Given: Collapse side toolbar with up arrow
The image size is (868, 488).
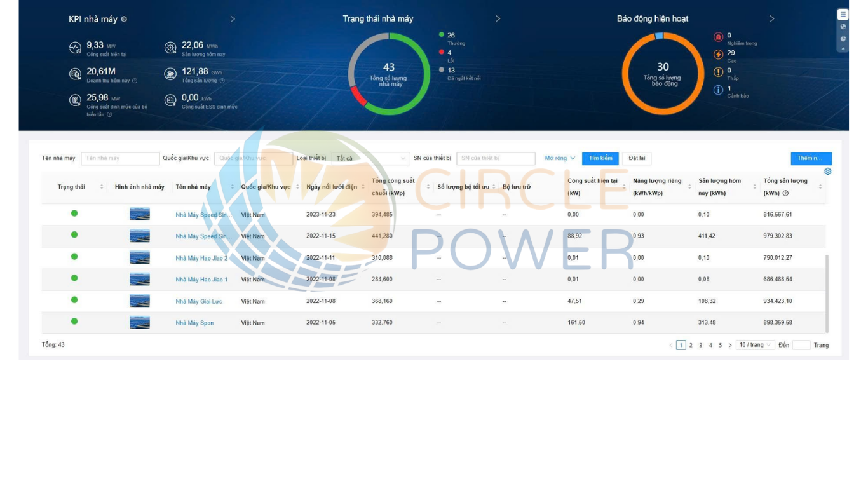Looking at the screenshot, I should coord(843,49).
